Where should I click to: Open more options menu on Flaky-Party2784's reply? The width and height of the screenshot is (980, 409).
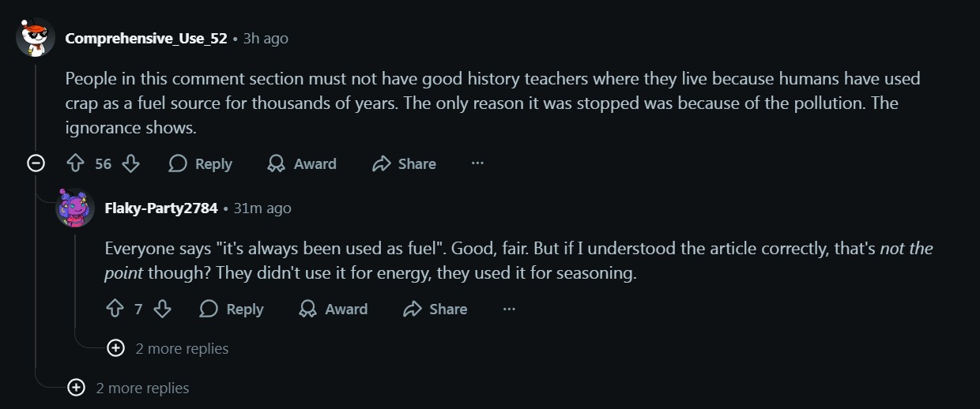[x=509, y=309]
